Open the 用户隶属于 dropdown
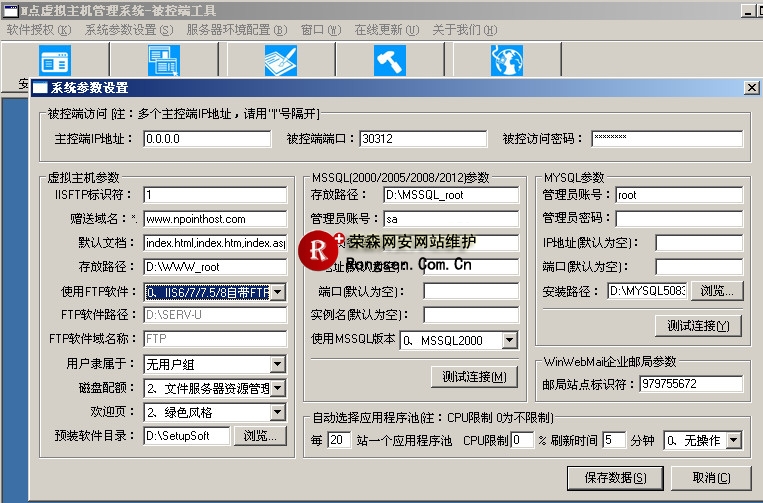763x503 pixels. tap(278, 365)
